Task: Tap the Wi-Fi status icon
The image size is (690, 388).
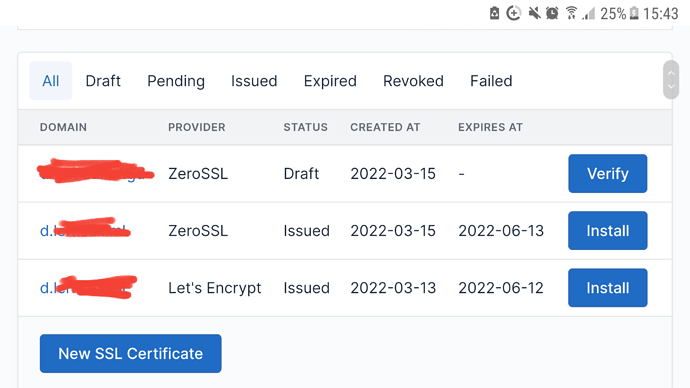Action: (571, 13)
